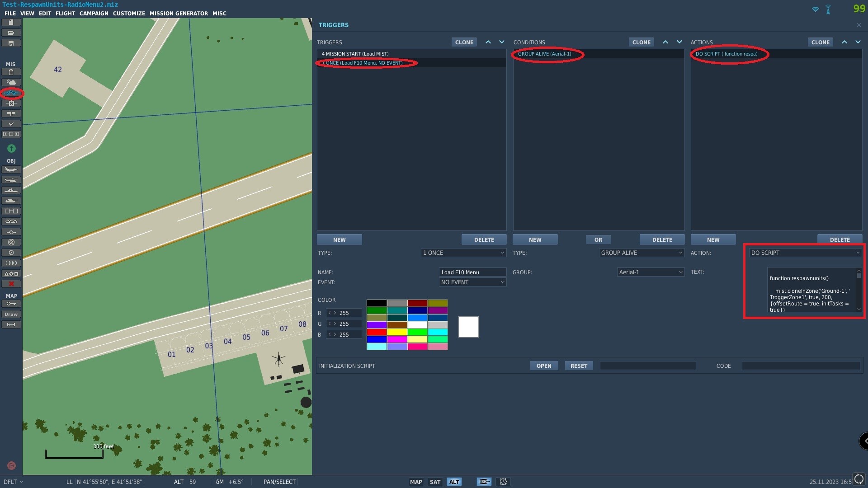Open the MISSION GENERATOR menu

pyautogui.click(x=179, y=14)
